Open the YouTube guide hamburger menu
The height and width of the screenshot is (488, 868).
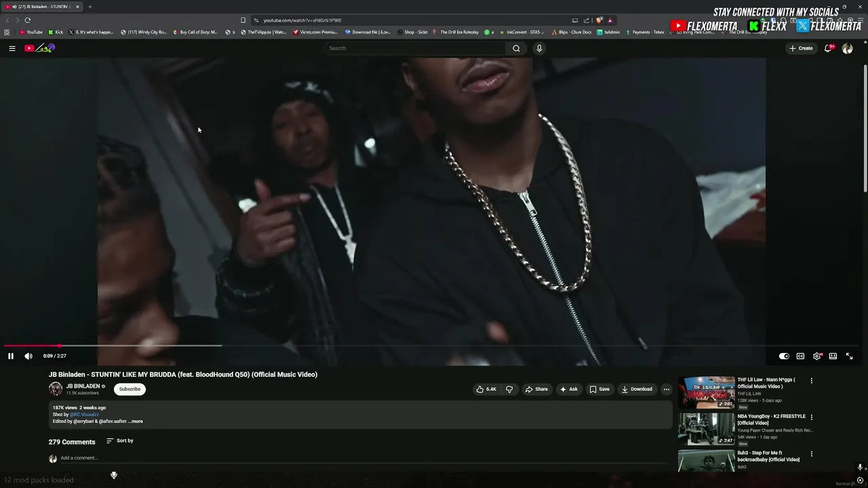tap(12, 48)
